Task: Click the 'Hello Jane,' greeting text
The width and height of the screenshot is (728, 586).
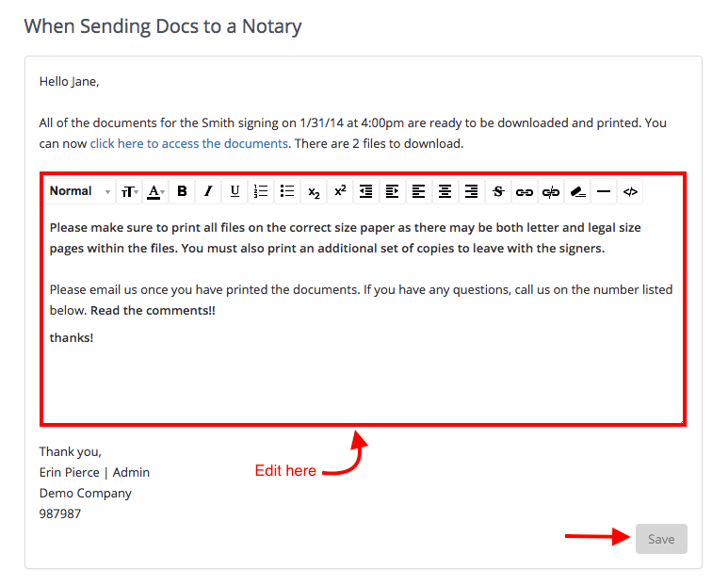Action: [x=69, y=82]
